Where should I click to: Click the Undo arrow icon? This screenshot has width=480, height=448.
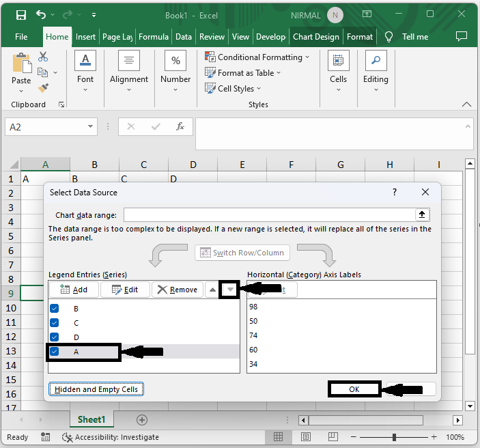[x=41, y=14]
